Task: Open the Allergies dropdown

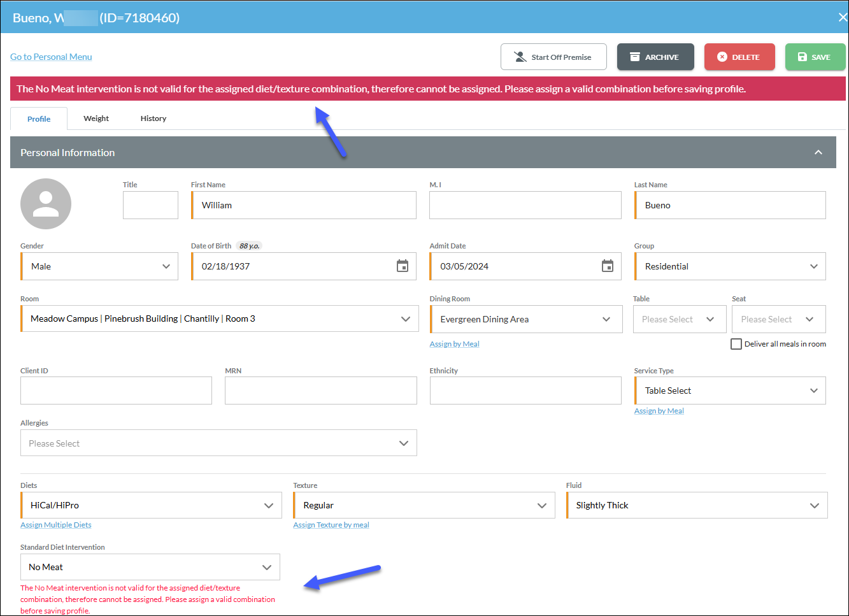Action: pos(218,443)
